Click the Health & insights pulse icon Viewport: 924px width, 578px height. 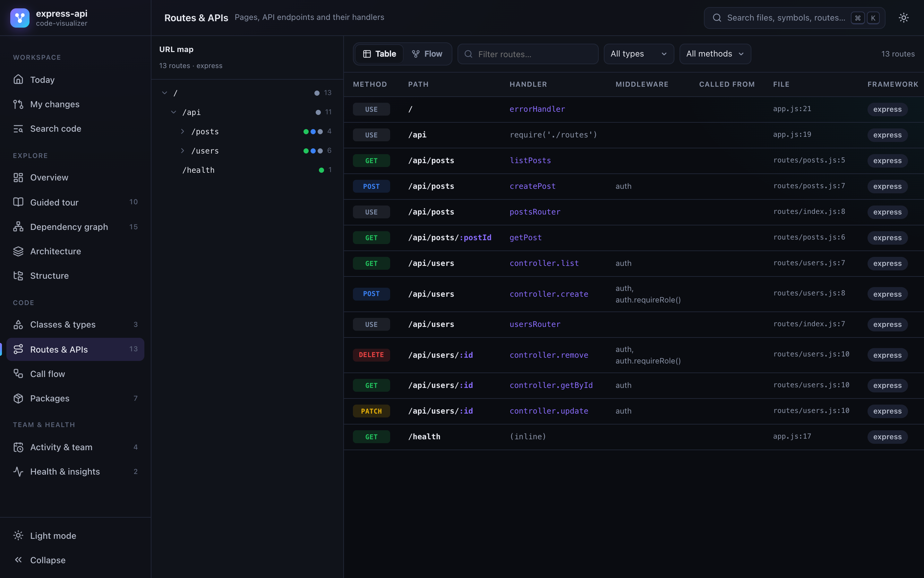pyautogui.click(x=18, y=471)
